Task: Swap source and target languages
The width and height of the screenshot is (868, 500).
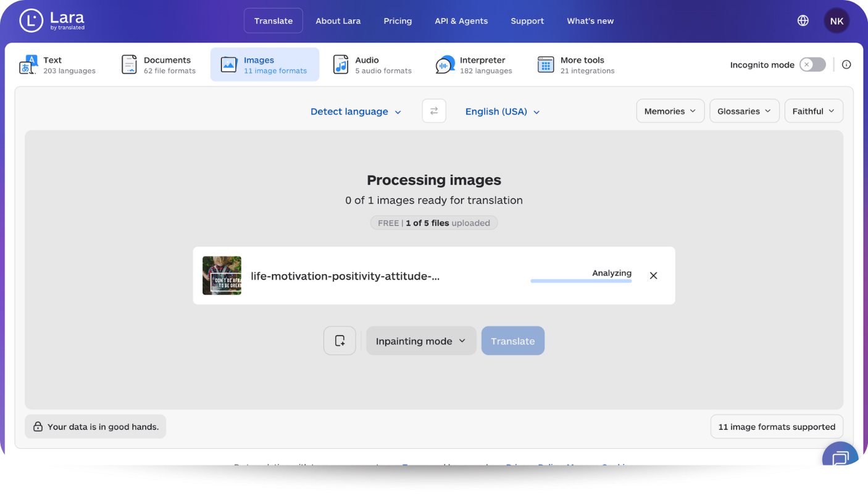Action: (x=434, y=111)
